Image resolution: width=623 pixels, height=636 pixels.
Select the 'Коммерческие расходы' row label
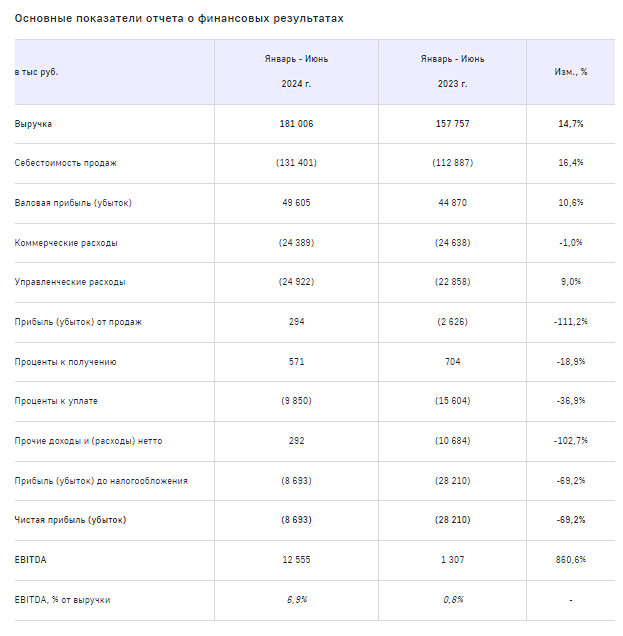[x=66, y=243]
